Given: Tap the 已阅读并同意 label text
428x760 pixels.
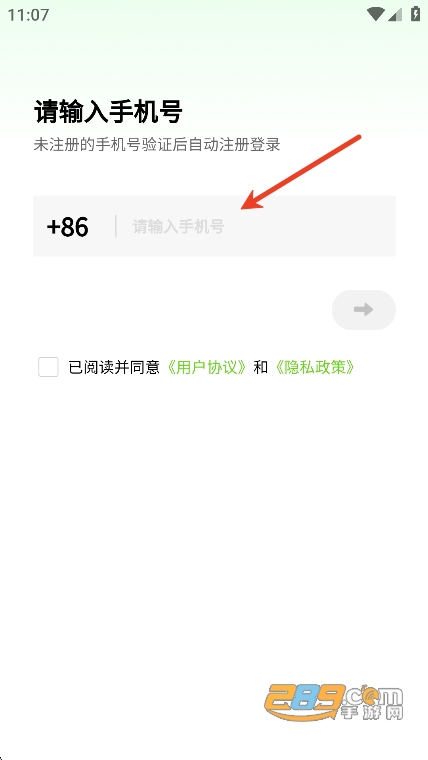Looking at the screenshot, I should [x=114, y=368].
